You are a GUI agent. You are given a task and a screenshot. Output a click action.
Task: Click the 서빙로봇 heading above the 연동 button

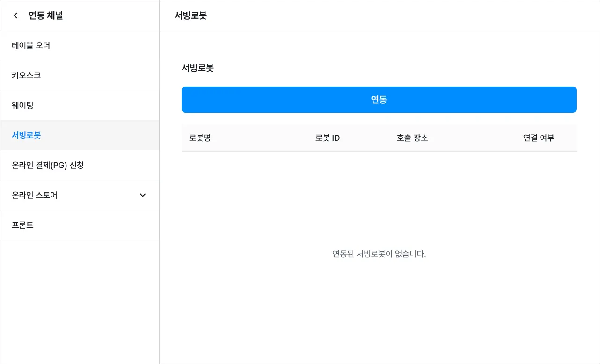[x=198, y=68]
